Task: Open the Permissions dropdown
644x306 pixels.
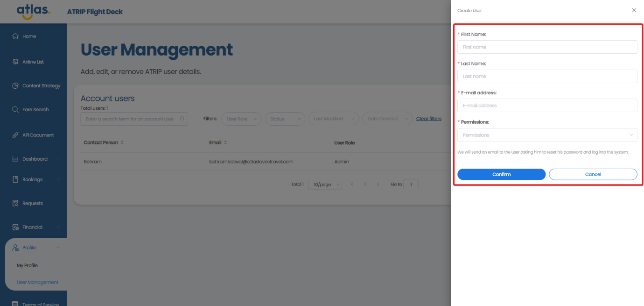Action: [x=547, y=135]
